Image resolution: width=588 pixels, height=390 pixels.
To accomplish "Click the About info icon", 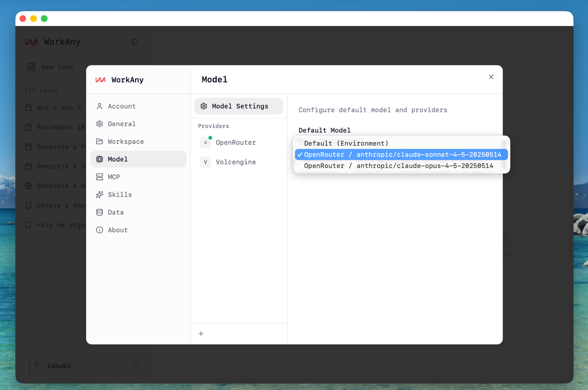I will click(100, 230).
